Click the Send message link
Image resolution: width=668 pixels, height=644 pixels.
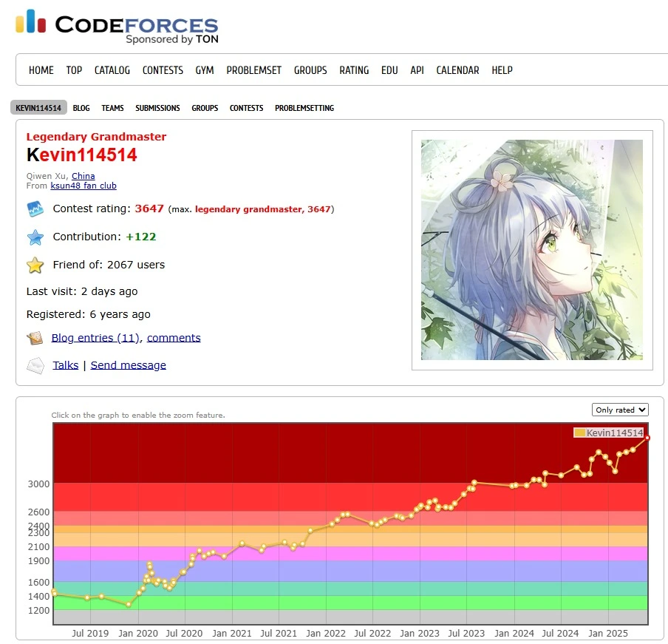129,365
